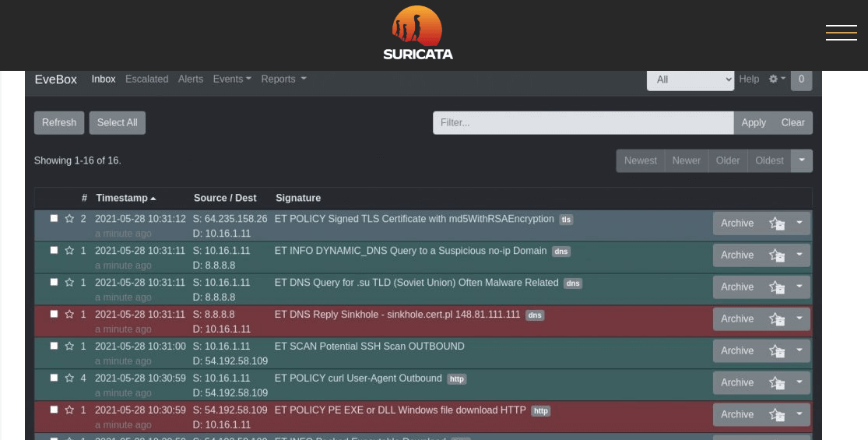This screenshot has width=868, height=440.
Task: Star the Potential SSH Scan OUTBOUND alert
Action: tap(69, 346)
